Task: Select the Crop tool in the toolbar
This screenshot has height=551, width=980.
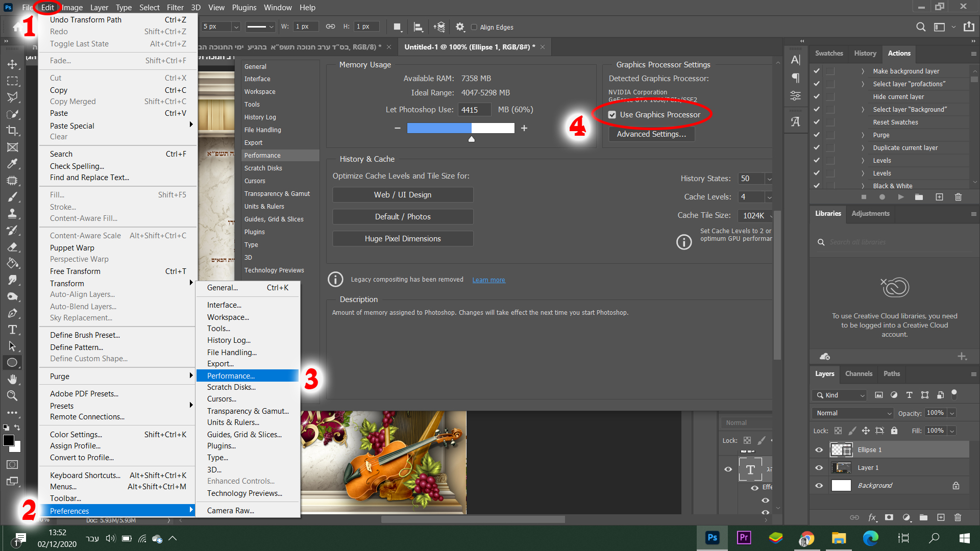Action: pyautogui.click(x=12, y=131)
